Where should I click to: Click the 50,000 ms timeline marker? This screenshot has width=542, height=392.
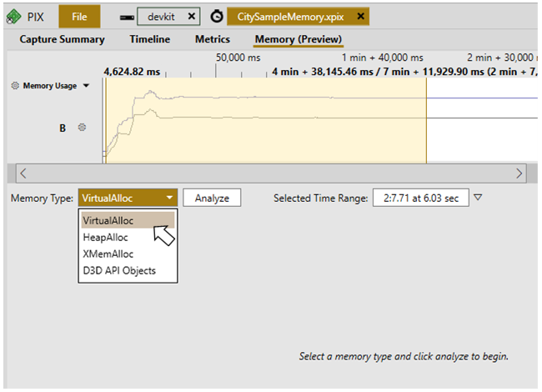pos(238,58)
